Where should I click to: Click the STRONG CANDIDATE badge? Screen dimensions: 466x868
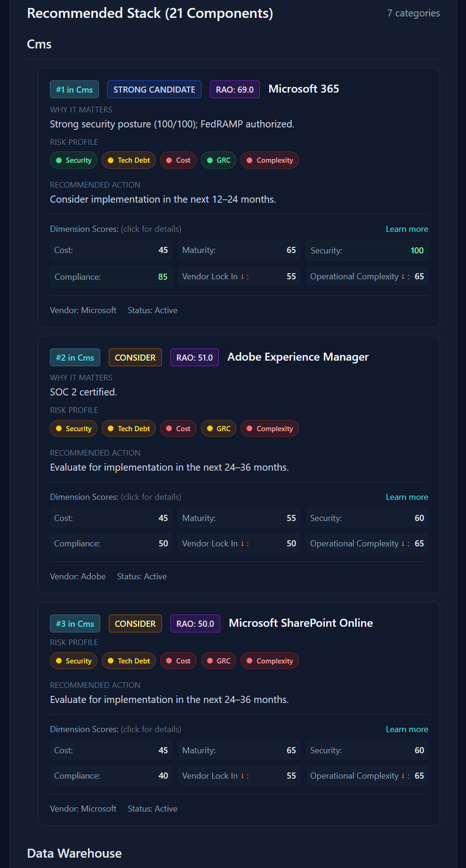[x=154, y=90]
